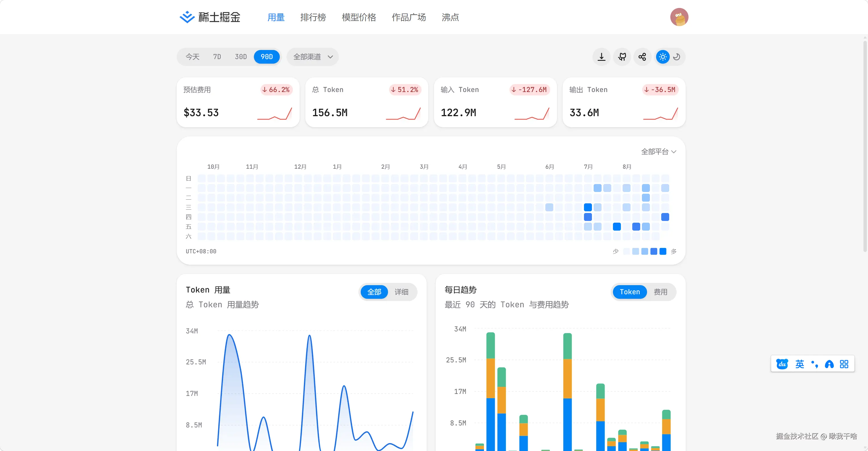Click the 7月 month label in heatmap
Viewport: 868px width, 451px height.
(588, 167)
